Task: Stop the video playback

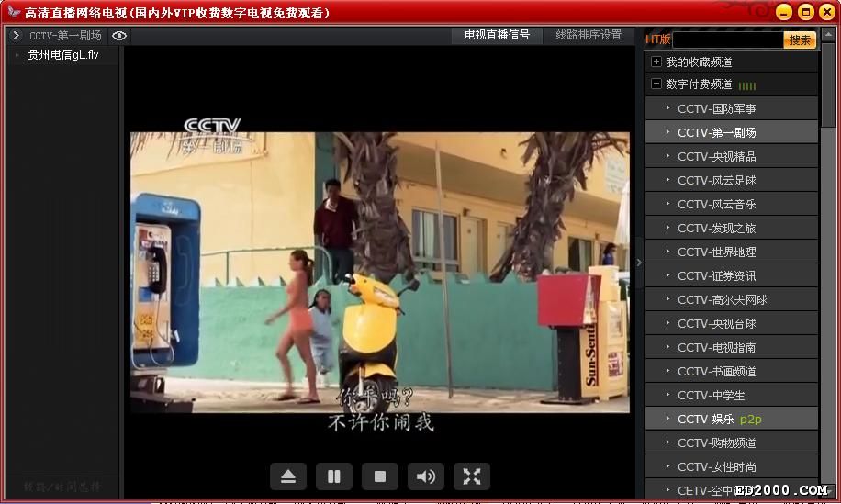Action: (380, 476)
